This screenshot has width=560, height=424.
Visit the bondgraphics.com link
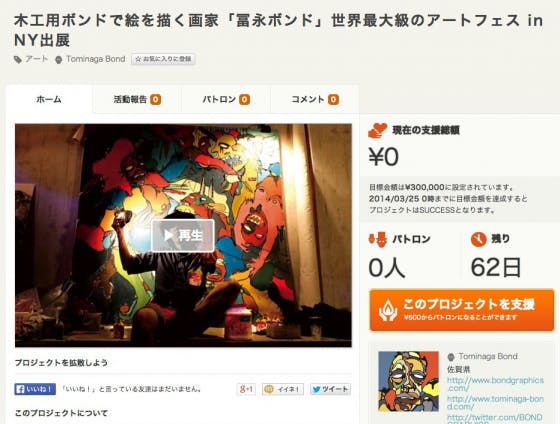coord(495,384)
